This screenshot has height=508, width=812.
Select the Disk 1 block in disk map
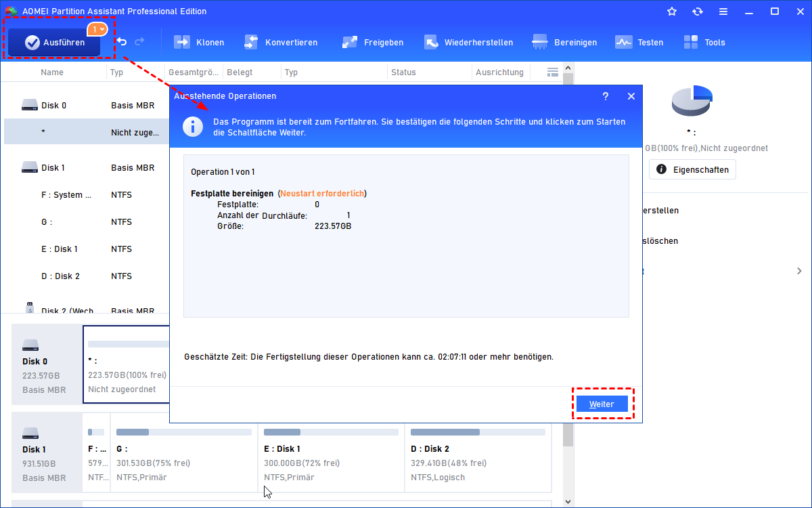coord(47,452)
